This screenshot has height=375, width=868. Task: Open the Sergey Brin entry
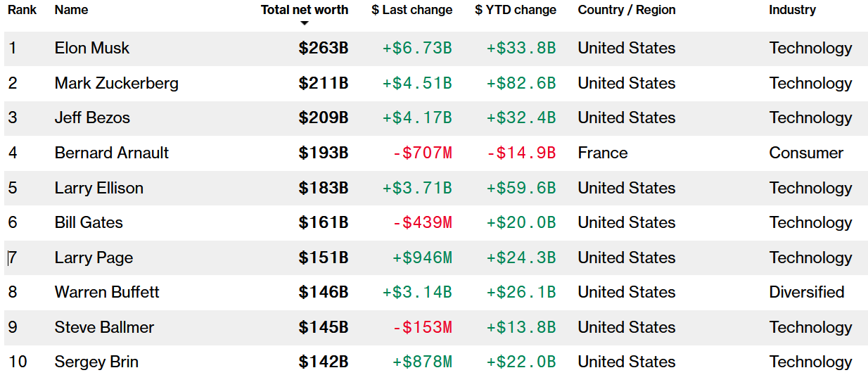pyautogui.click(x=96, y=362)
